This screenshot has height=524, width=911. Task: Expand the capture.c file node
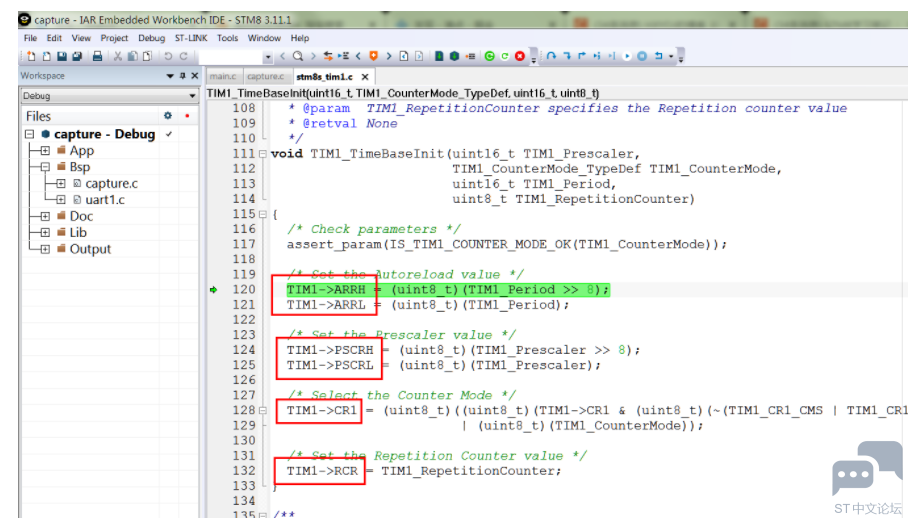pyautogui.click(x=61, y=184)
